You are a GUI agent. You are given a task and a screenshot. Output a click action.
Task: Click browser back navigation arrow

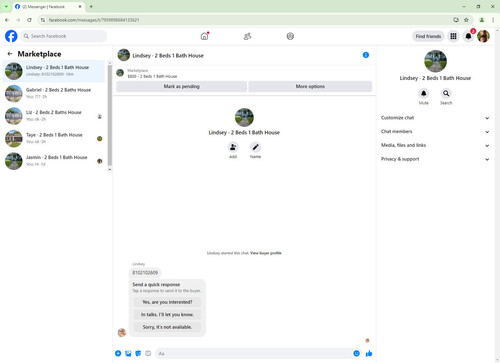tap(7, 20)
